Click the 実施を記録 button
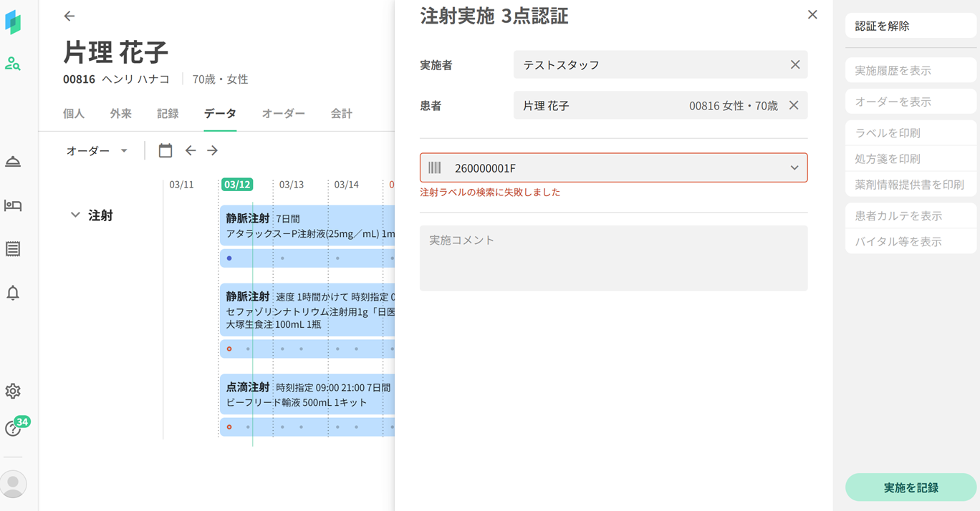Image resolution: width=980 pixels, height=511 pixels. (x=910, y=487)
